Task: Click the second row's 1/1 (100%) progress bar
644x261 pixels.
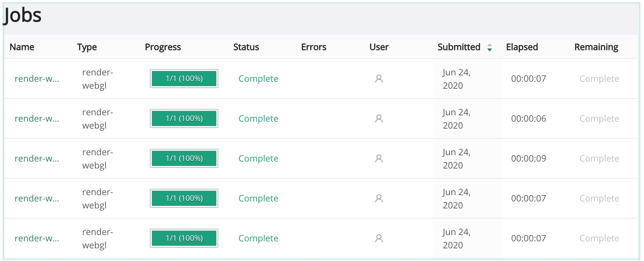Action: (184, 118)
